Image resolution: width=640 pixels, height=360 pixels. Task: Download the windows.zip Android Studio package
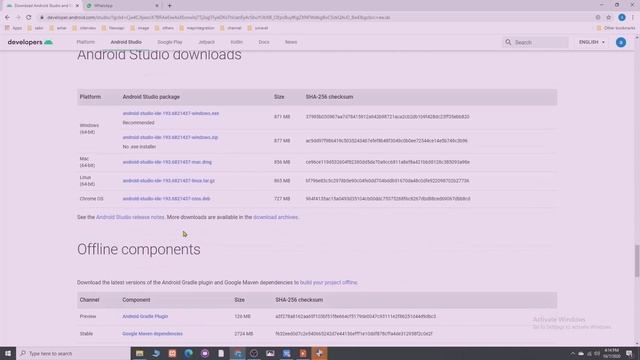pos(170,137)
